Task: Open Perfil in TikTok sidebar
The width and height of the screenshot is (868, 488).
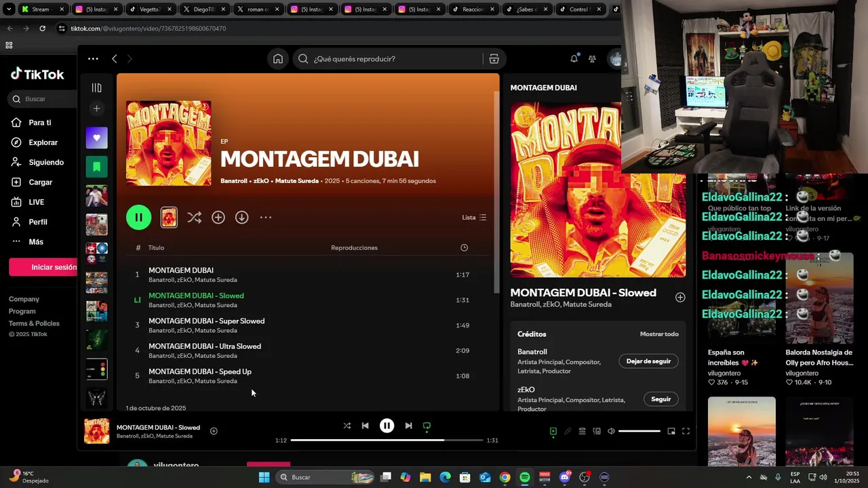Action: pos(38,222)
